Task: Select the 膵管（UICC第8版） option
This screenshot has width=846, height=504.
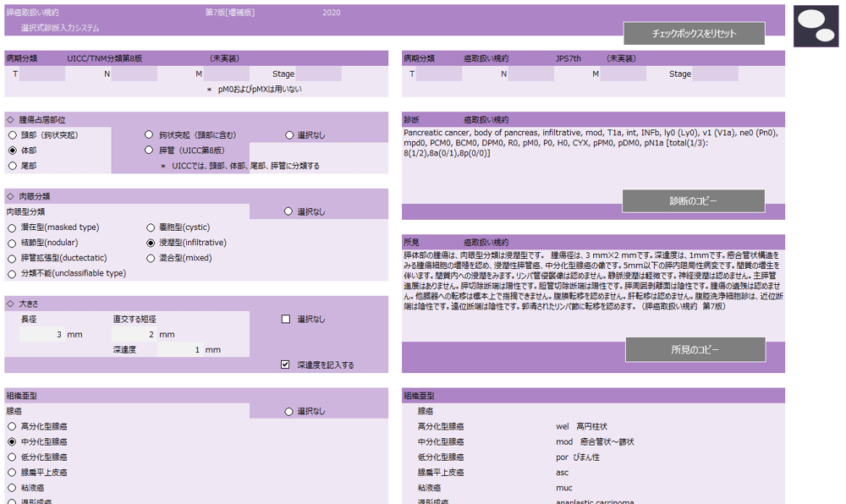Action: [x=147, y=151]
